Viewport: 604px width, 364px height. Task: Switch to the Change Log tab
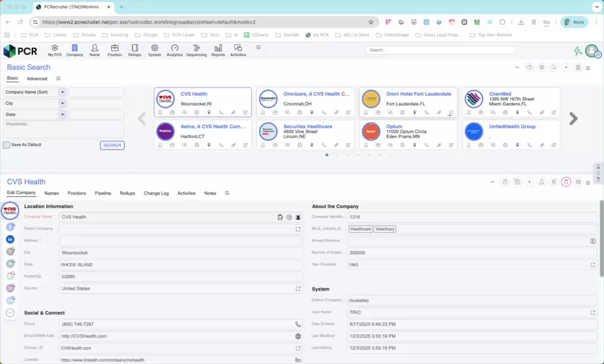click(x=156, y=193)
